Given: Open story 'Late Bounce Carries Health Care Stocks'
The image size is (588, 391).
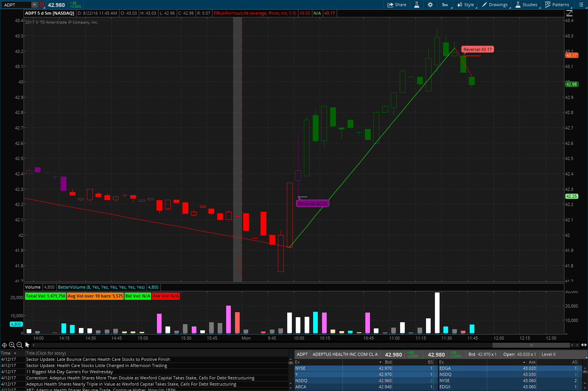Looking at the screenshot, I should tap(98, 359).
